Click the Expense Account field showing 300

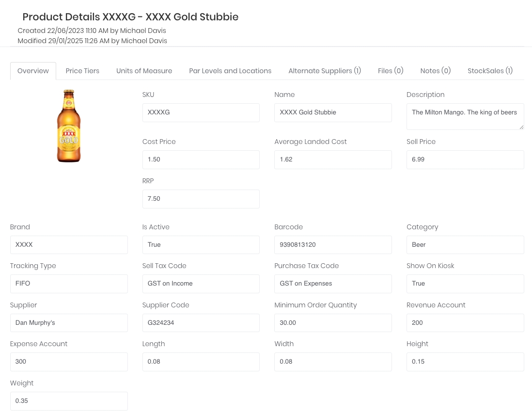coord(69,362)
